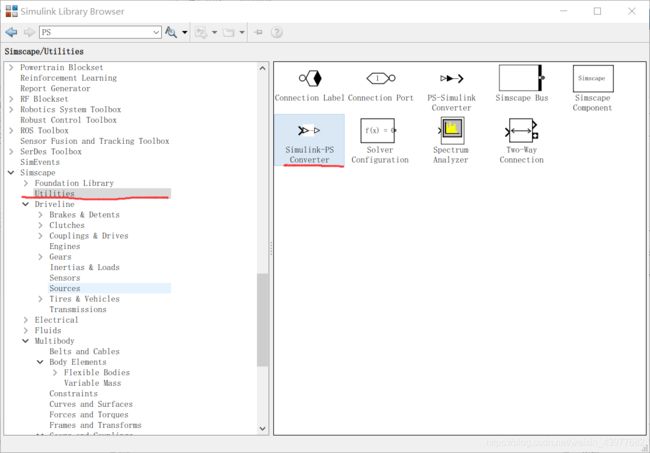The height and width of the screenshot is (453, 650).
Task: Expand the Gears node
Action: 40,257
